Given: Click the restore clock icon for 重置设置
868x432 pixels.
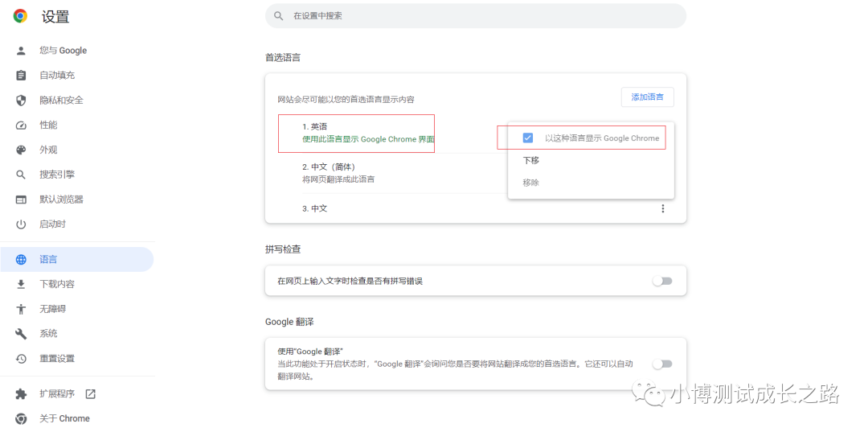Looking at the screenshot, I should click(21, 358).
